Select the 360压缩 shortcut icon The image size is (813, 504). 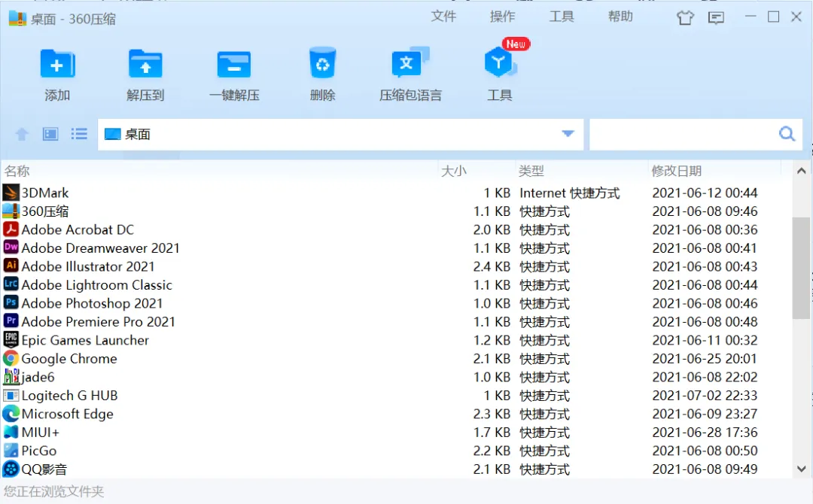(x=11, y=211)
